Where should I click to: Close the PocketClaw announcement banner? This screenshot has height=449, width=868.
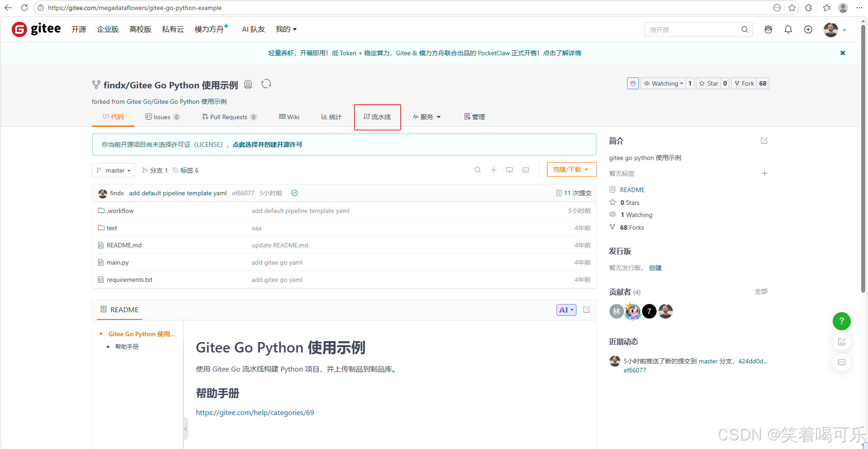pos(843,53)
